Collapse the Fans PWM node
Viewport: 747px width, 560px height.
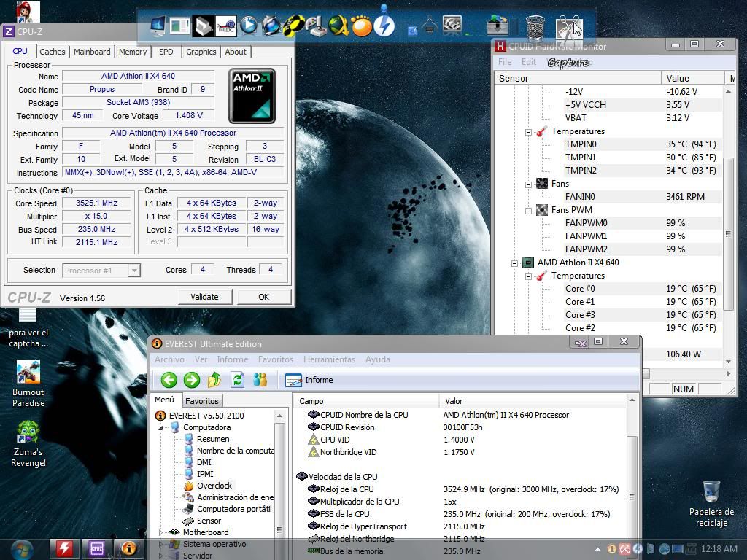click(528, 211)
